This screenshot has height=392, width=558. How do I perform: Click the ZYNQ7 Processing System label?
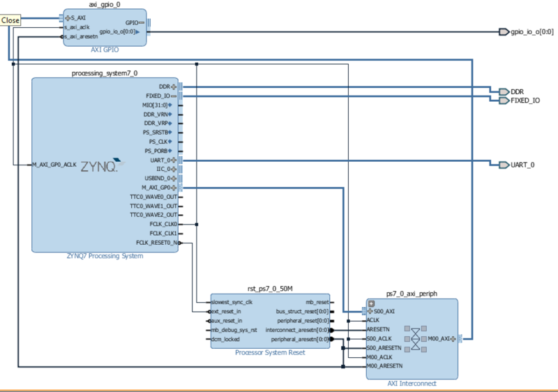pos(105,256)
